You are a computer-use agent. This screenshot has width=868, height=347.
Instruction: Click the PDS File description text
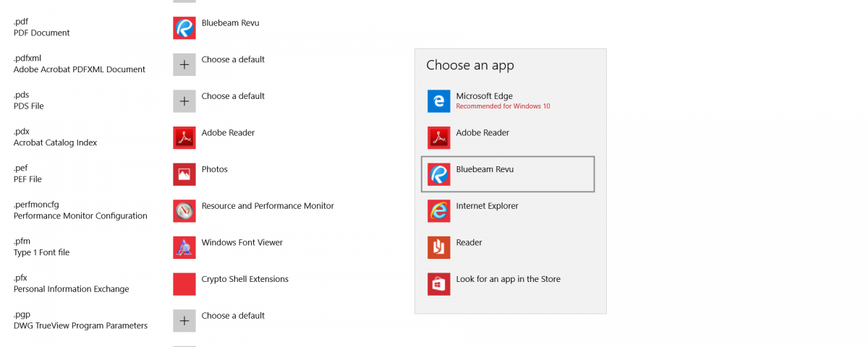click(29, 106)
